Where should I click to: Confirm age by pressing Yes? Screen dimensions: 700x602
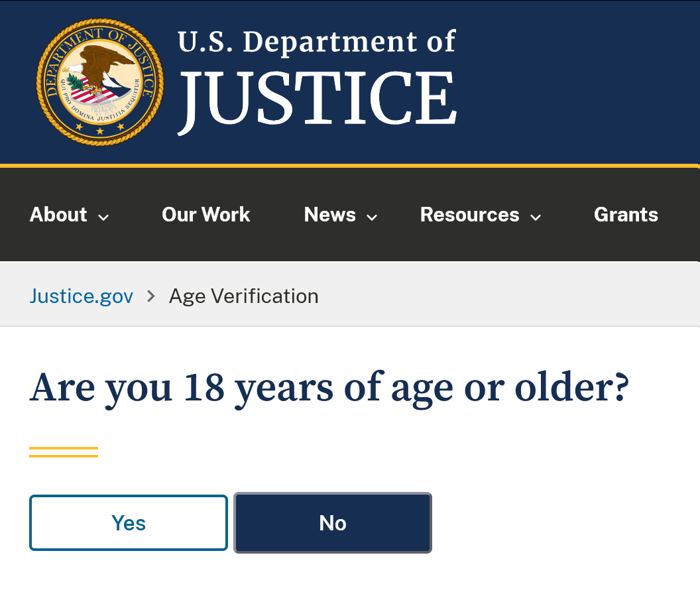pos(129,523)
